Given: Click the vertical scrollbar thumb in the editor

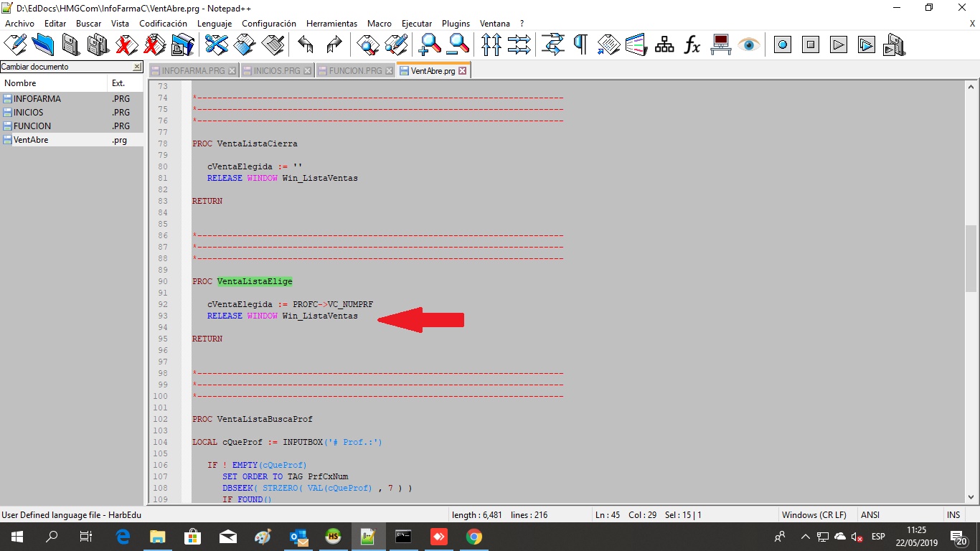Looking at the screenshot, I should pos(971,258).
